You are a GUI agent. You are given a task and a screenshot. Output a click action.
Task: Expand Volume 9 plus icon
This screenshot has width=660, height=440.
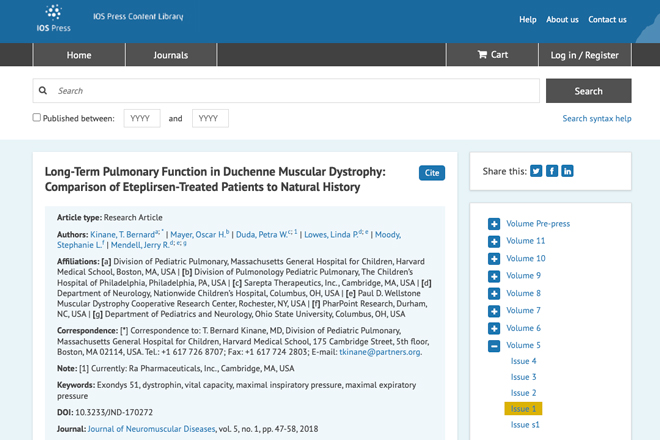coord(494,277)
